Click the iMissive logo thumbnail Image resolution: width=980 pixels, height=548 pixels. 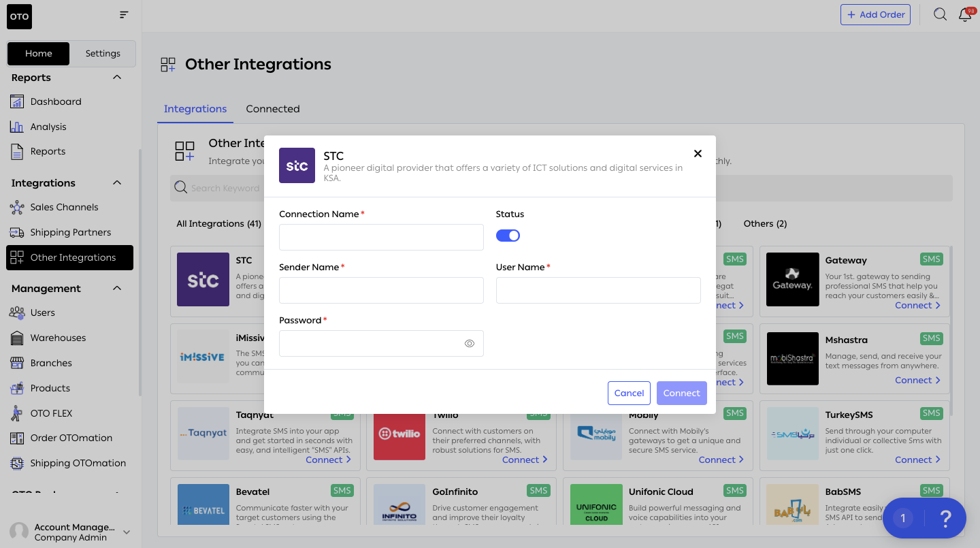pyautogui.click(x=203, y=358)
